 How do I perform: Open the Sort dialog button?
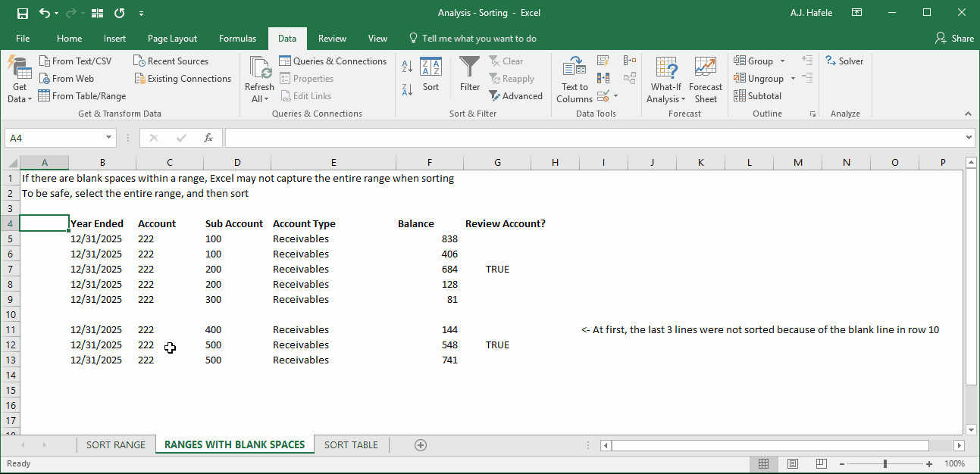(x=431, y=75)
